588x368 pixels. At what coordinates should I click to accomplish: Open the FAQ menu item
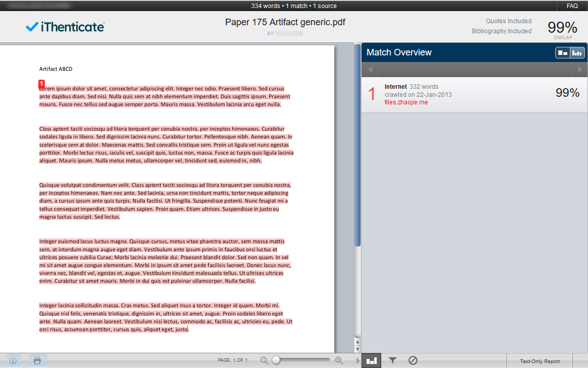[x=572, y=6]
